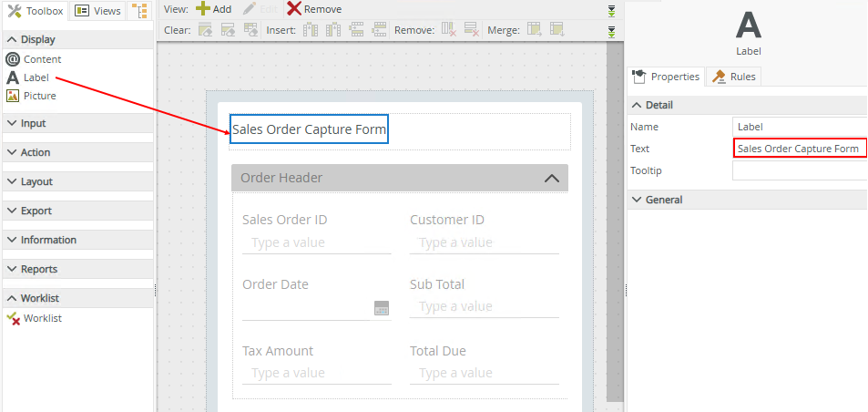Switch to the Rules tab

[x=734, y=77]
